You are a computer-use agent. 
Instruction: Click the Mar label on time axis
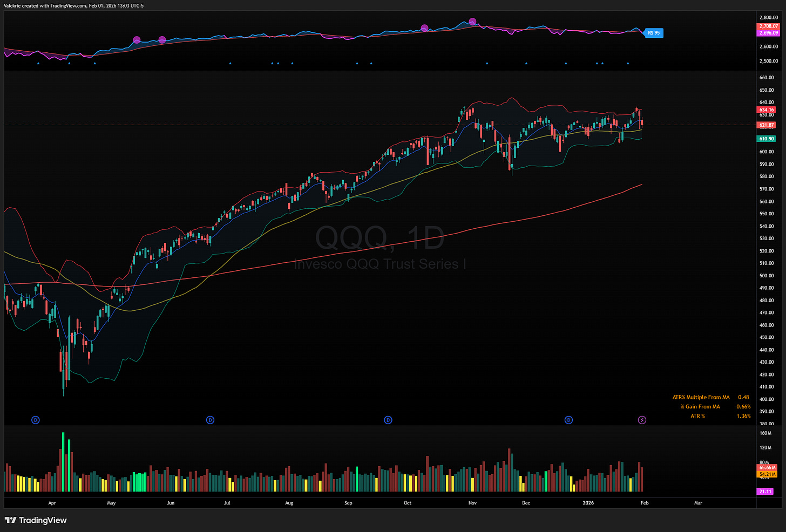[x=698, y=503]
